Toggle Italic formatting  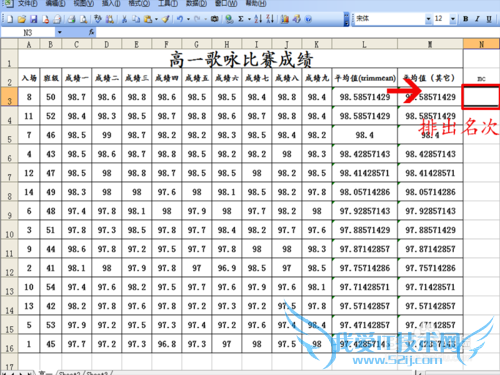[477, 19]
